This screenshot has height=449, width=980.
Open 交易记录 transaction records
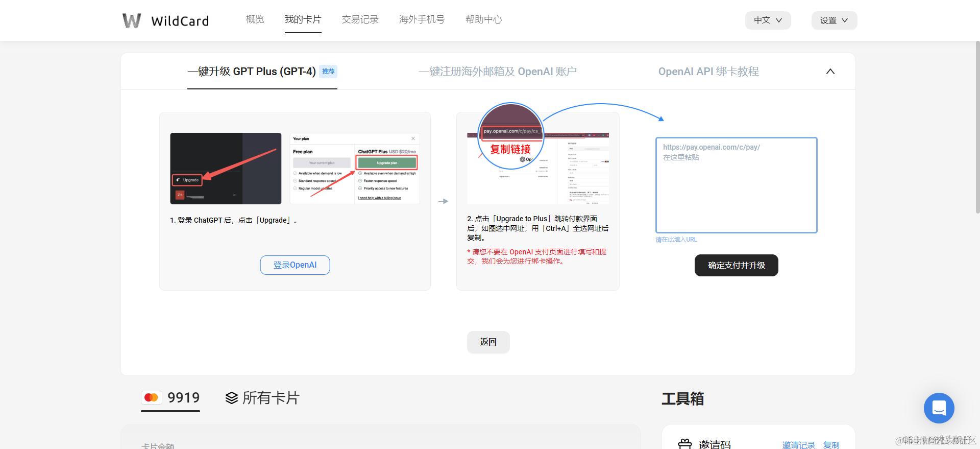coord(360,19)
